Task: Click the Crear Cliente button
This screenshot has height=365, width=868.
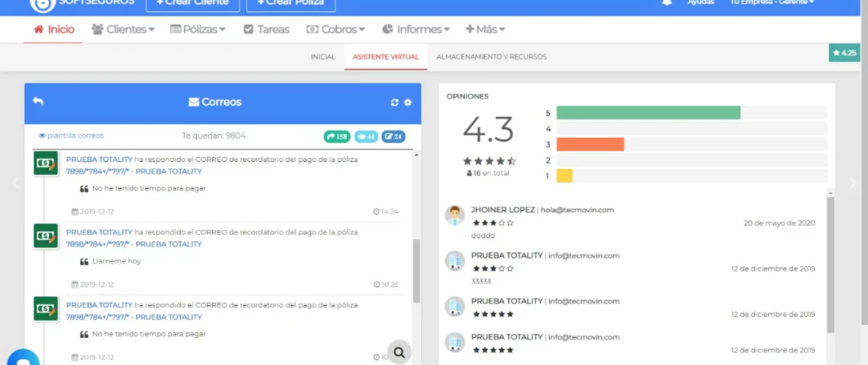Action: click(192, 2)
